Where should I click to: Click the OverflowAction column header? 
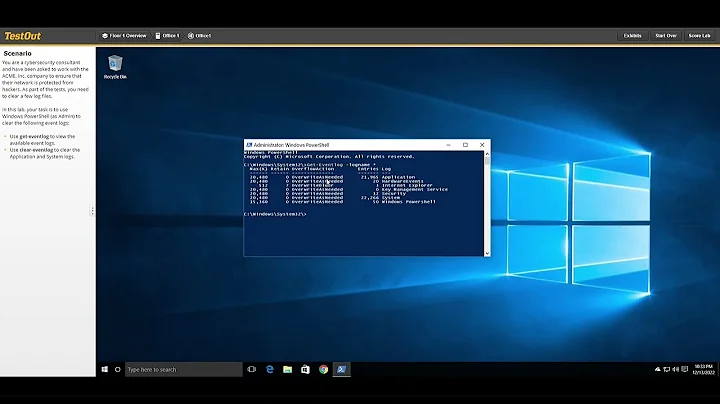[x=313, y=169]
